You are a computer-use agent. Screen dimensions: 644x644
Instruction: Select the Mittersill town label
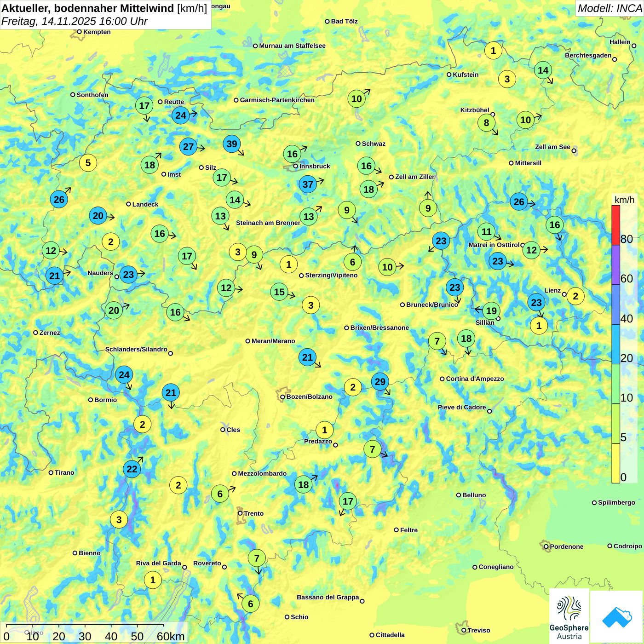point(528,163)
